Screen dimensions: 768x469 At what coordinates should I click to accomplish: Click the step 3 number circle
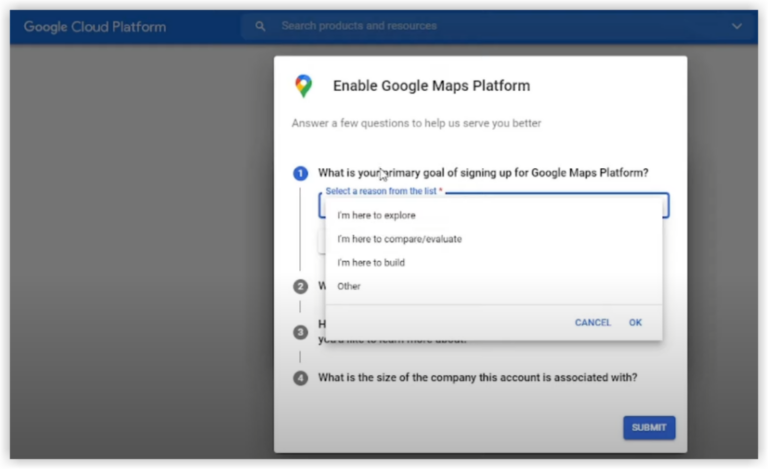(300, 332)
